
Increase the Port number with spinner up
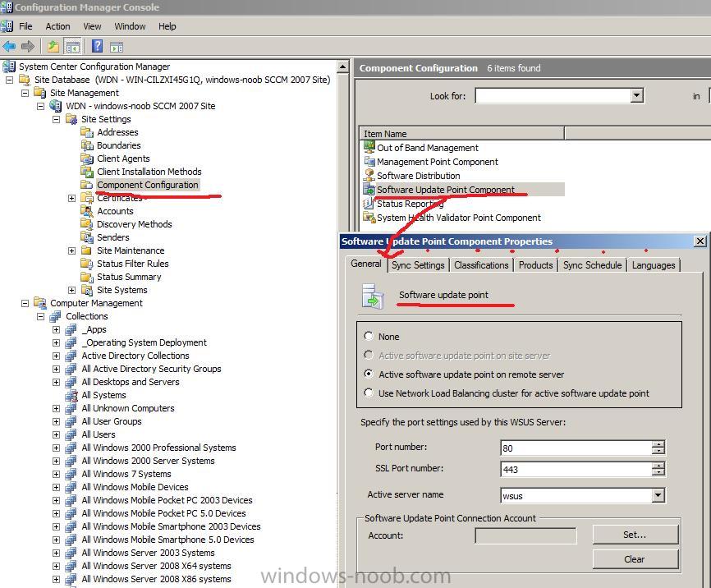[x=658, y=444]
